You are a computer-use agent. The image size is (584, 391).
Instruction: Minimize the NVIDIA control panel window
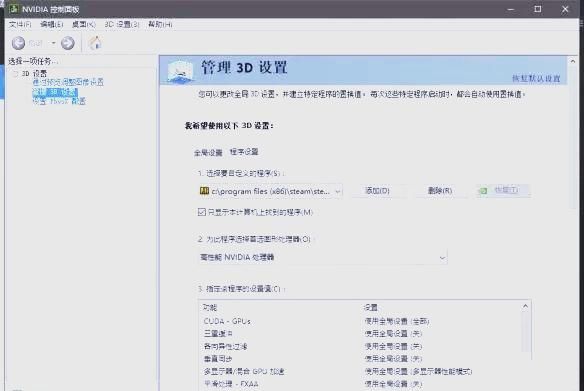click(511, 9)
